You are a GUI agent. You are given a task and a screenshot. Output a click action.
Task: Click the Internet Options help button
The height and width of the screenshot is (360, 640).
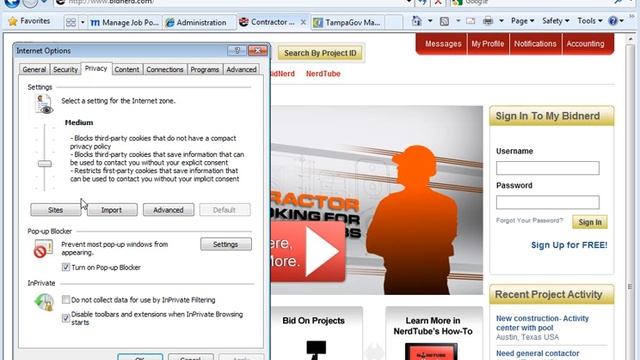[237, 51]
